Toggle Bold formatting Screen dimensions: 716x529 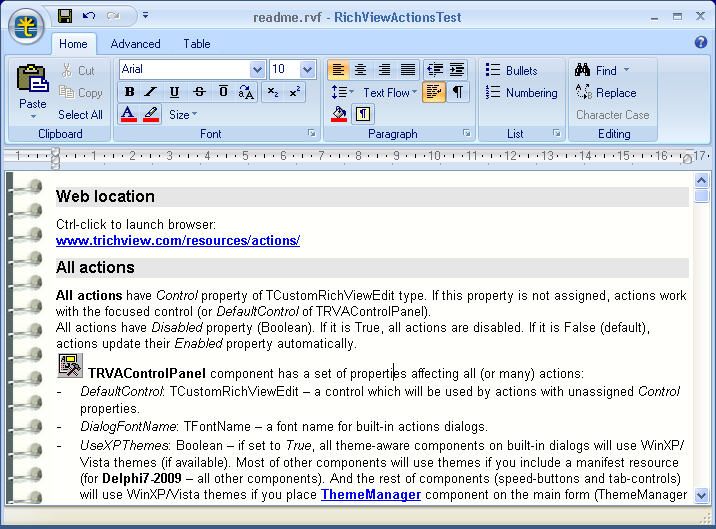point(130,92)
